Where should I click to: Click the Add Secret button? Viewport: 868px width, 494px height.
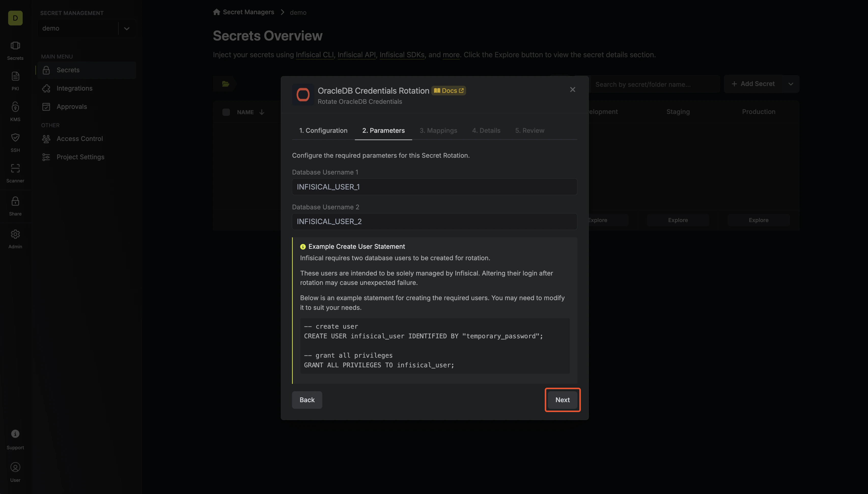(x=753, y=84)
